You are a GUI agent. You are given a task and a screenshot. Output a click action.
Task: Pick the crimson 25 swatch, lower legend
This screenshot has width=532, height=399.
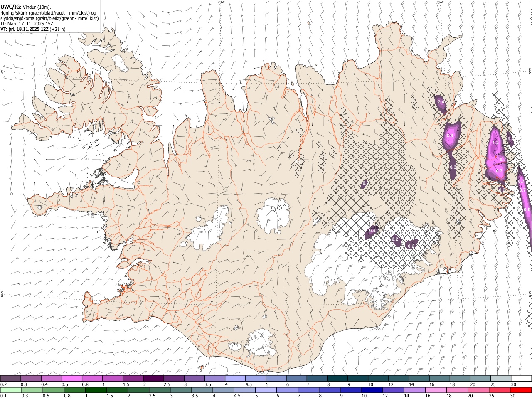tap(499, 390)
